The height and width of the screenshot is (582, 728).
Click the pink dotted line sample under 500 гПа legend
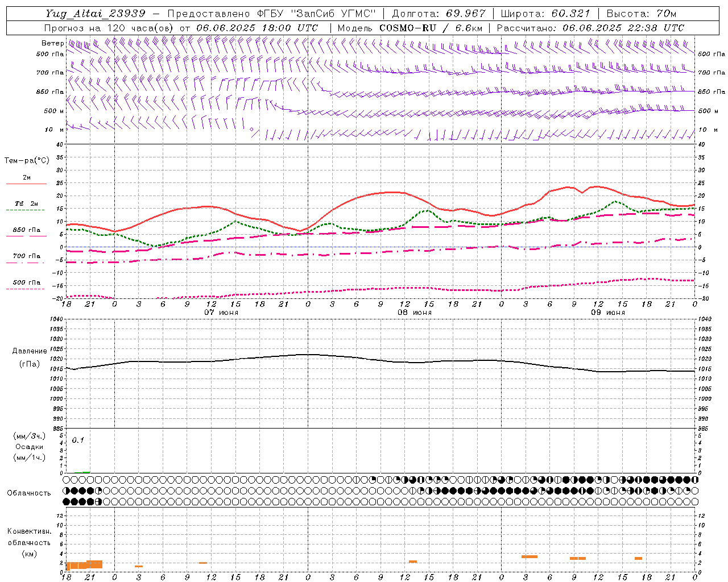pyautogui.click(x=26, y=289)
